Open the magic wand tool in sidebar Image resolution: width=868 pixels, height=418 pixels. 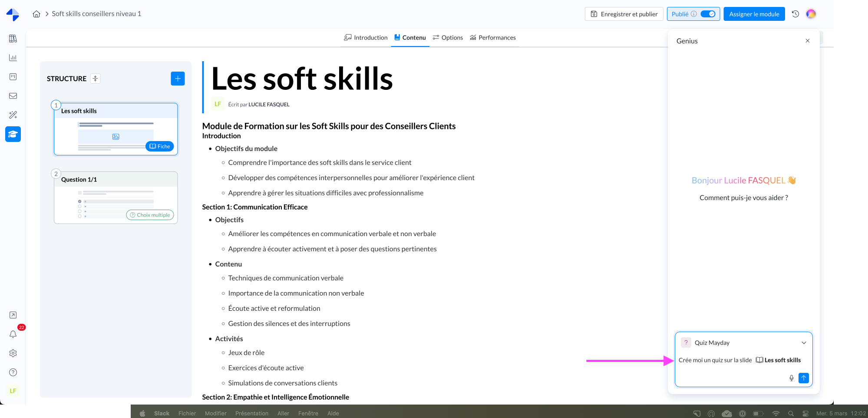point(13,115)
